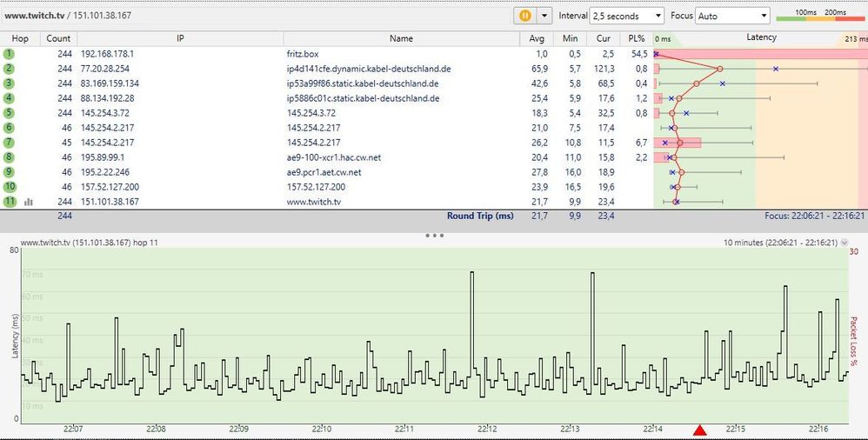Select the hop 11 number icon
This screenshot has width=868, height=440.
pyautogui.click(x=10, y=202)
